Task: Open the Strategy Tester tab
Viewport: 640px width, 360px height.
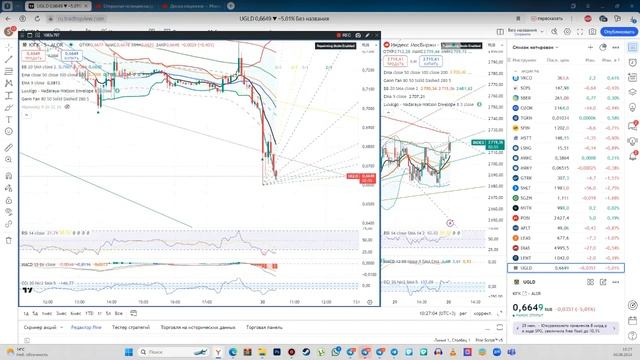Action: tap(131, 327)
